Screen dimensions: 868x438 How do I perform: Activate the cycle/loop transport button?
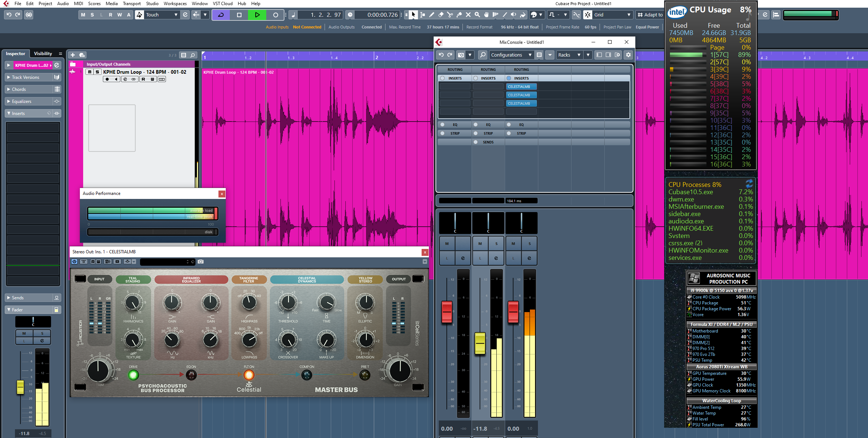[x=221, y=15]
